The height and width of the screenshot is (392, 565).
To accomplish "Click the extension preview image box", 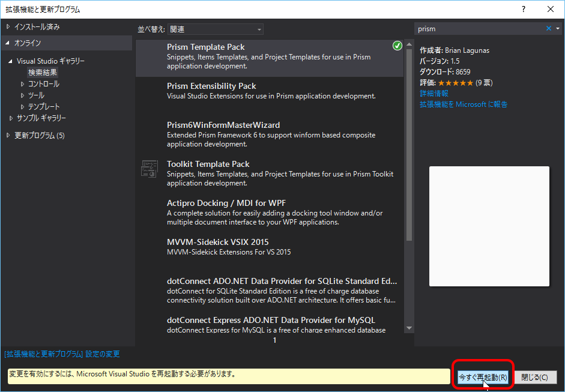I will (489, 226).
